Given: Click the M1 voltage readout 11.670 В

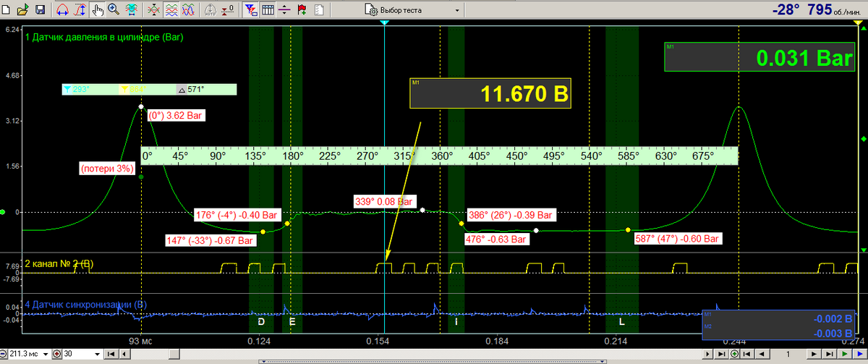Looking at the screenshot, I should (490, 93).
